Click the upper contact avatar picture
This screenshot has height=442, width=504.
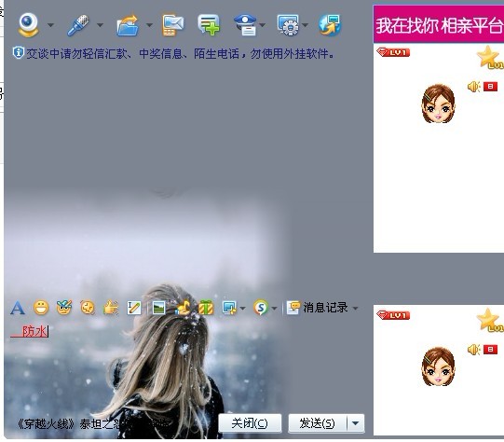[439, 104]
